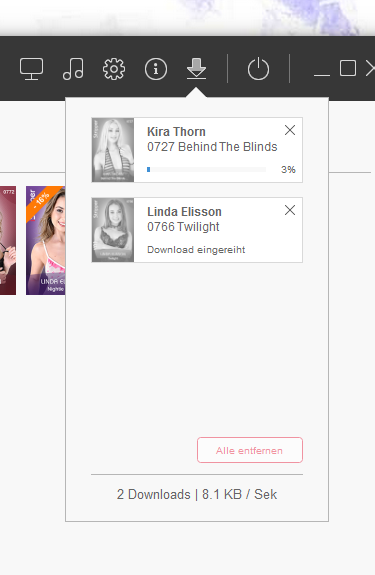
Task: Click the Download eingereiht status text
Action: click(196, 250)
